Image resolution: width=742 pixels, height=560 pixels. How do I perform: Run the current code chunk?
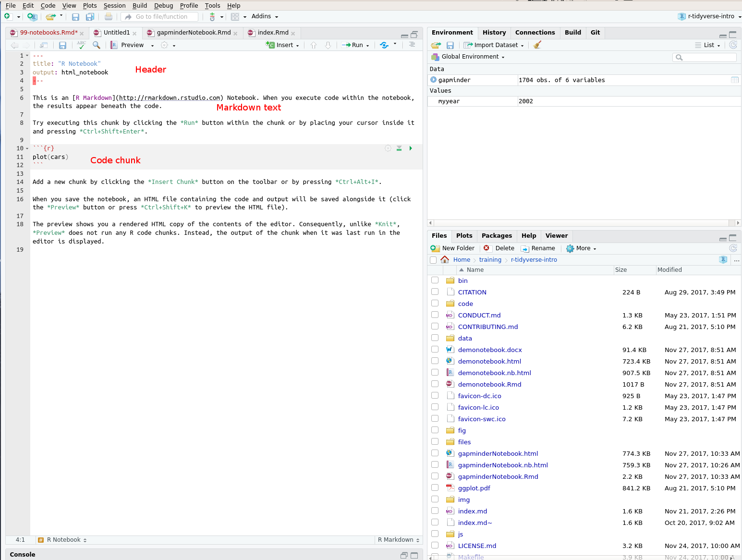(x=411, y=148)
